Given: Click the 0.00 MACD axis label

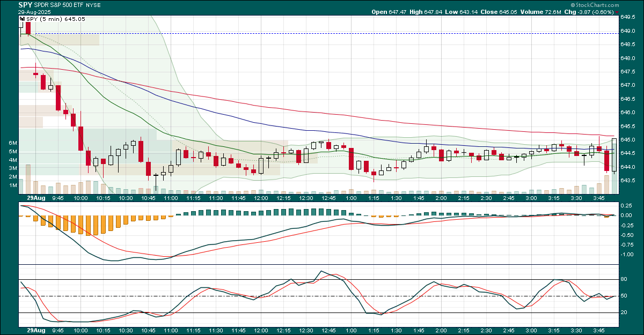Looking at the screenshot, I should pos(627,215).
